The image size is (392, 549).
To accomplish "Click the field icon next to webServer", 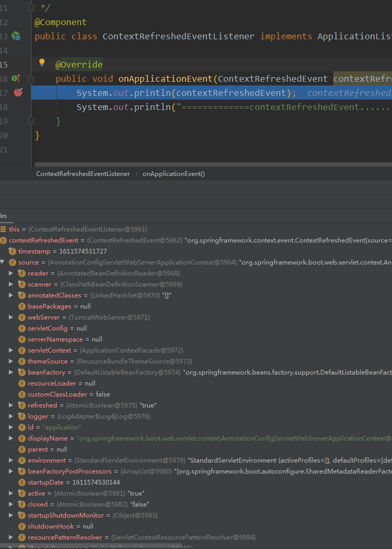I will (21, 317).
